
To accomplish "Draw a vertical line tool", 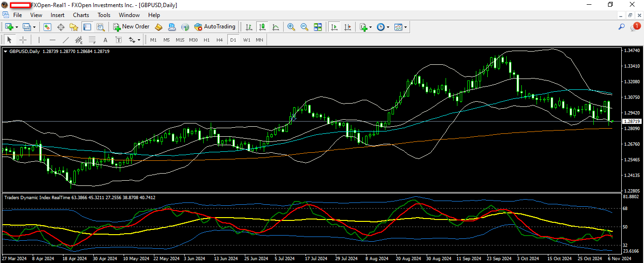I will click(x=39, y=40).
